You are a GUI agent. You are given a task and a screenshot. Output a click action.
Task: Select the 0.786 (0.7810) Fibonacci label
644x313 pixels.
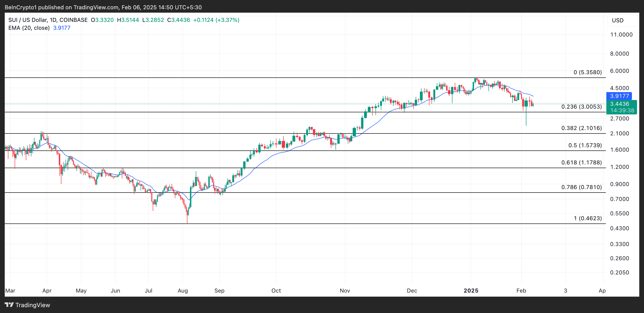click(581, 187)
